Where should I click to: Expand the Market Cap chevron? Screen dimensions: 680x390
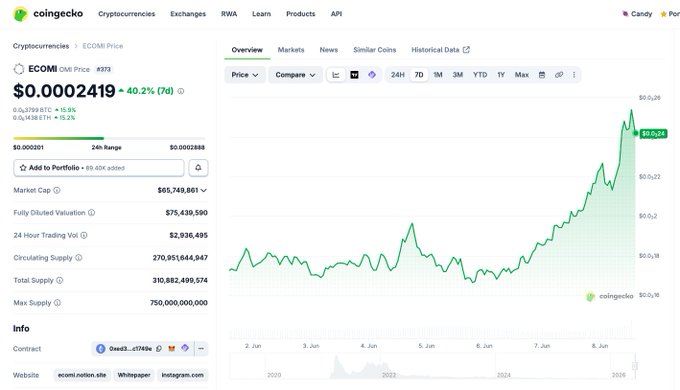(x=204, y=190)
